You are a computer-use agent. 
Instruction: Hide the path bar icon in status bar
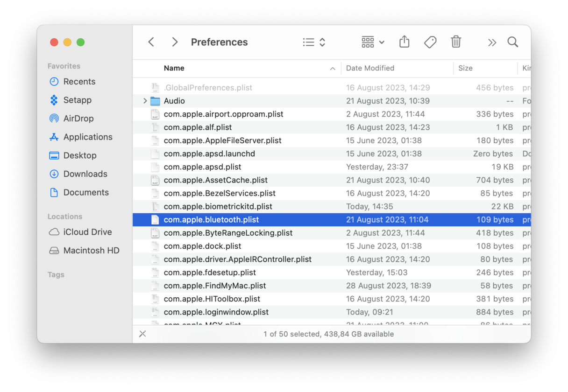[143, 334]
